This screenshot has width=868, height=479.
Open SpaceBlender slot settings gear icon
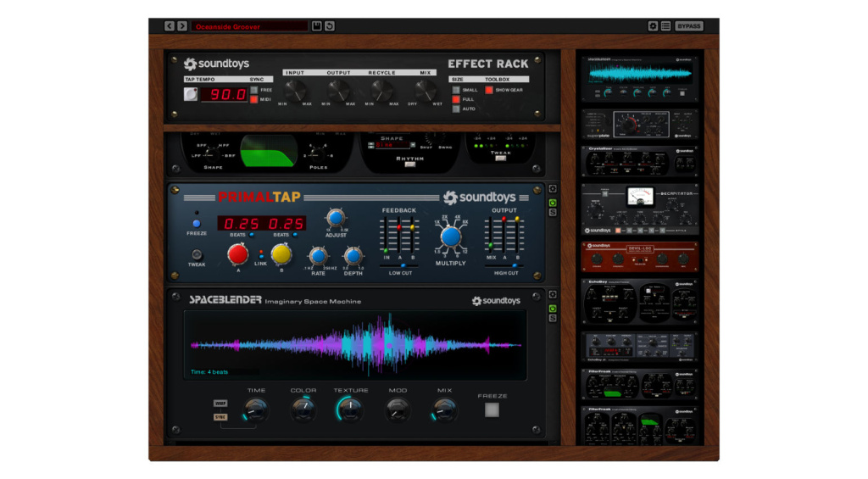tap(553, 294)
